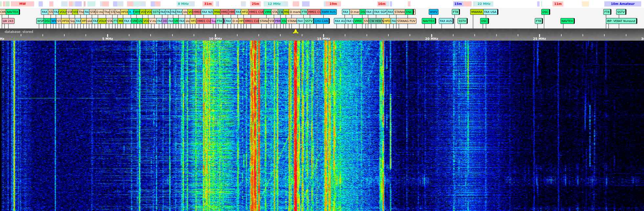Jump to the 19m broadcast band
644x211 pixels.
(x=333, y=4)
